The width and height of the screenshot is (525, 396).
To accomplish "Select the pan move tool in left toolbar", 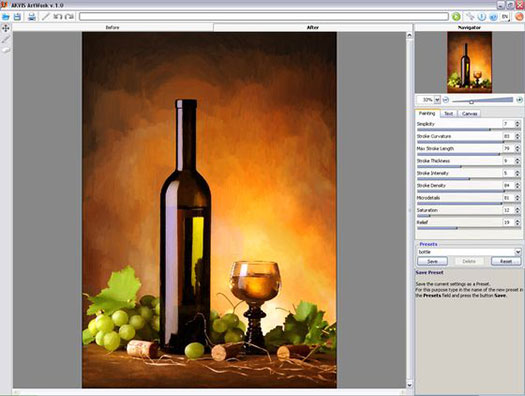I will click(6, 28).
